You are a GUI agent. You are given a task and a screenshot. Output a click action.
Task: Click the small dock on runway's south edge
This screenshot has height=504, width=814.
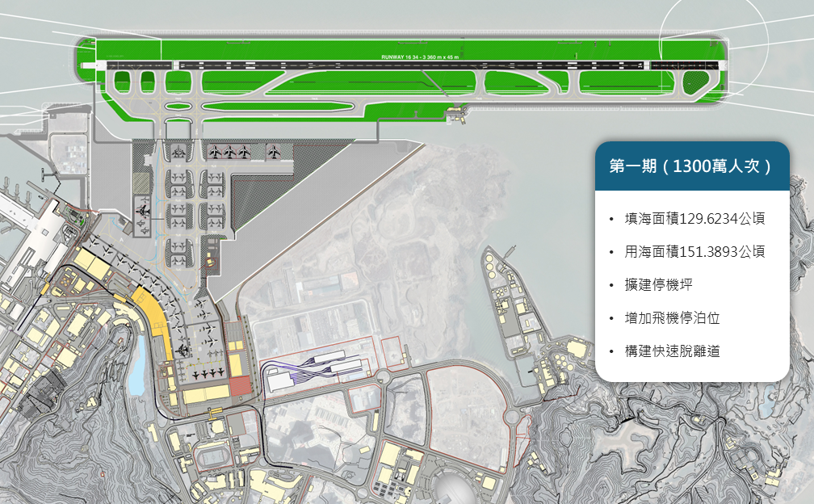(x=458, y=115)
